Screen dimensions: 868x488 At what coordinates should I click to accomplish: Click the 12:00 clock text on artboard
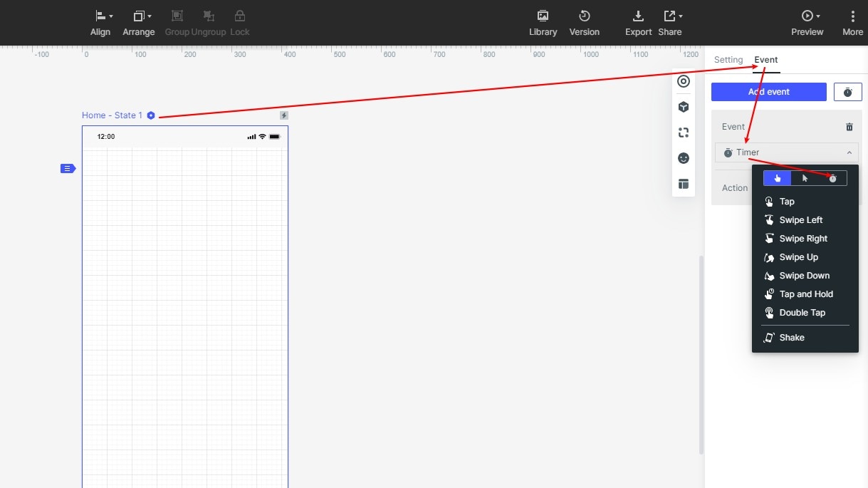tap(106, 137)
